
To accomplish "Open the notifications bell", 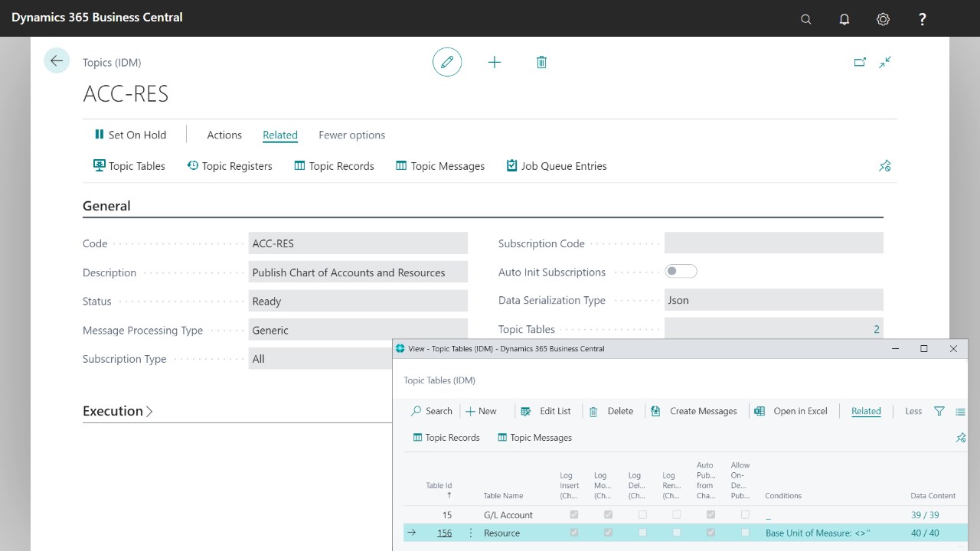I will 844,19.
